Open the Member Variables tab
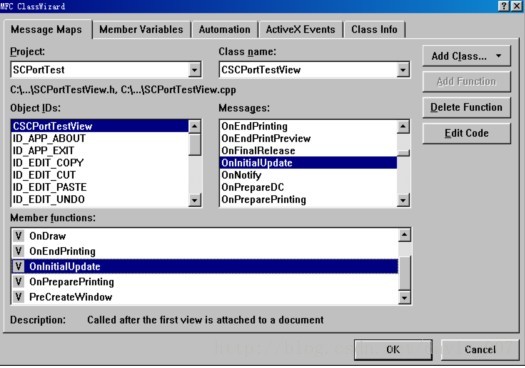The width and height of the screenshot is (525, 368). tap(141, 29)
